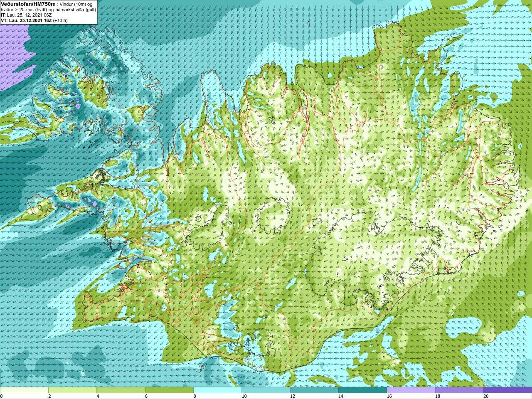This screenshot has width=532, height=399.
Task: Click the scale label '14'
Action: pyautogui.click(x=341, y=396)
